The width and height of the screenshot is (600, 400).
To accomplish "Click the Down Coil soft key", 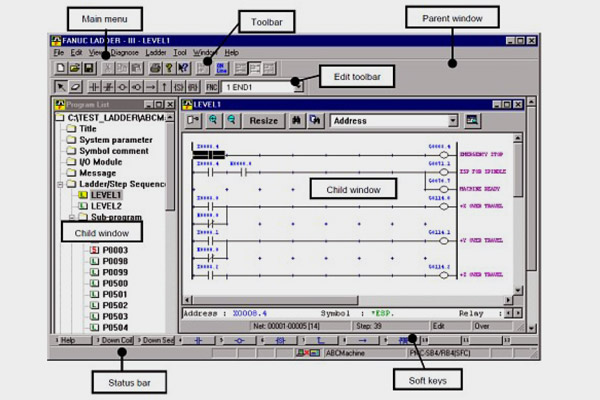I will pyautogui.click(x=114, y=340).
